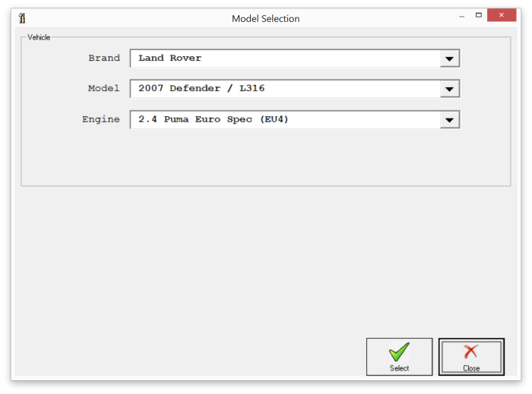The image size is (532, 394).
Task: Click the Engine label text
Action: 101,119
